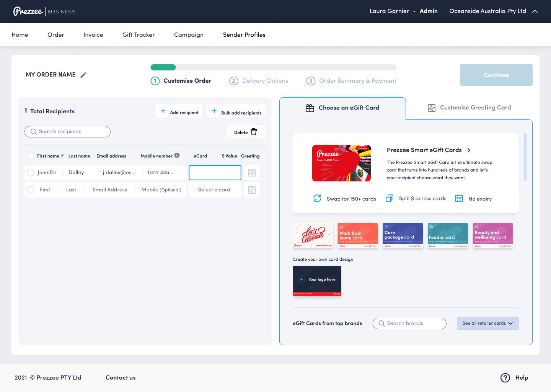551x392 pixels.
Task: Click the No expiry calendar icon
Action: tap(459, 198)
